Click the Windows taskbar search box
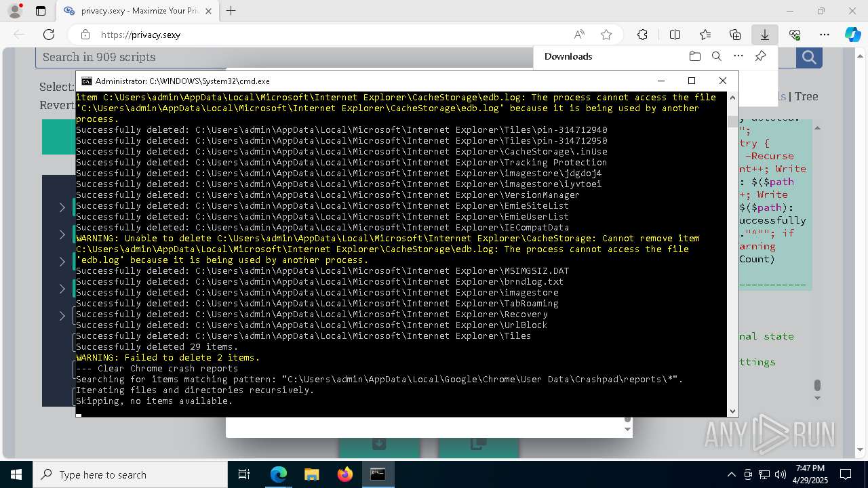The width and height of the screenshot is (868, 488). tap(130, 474)
